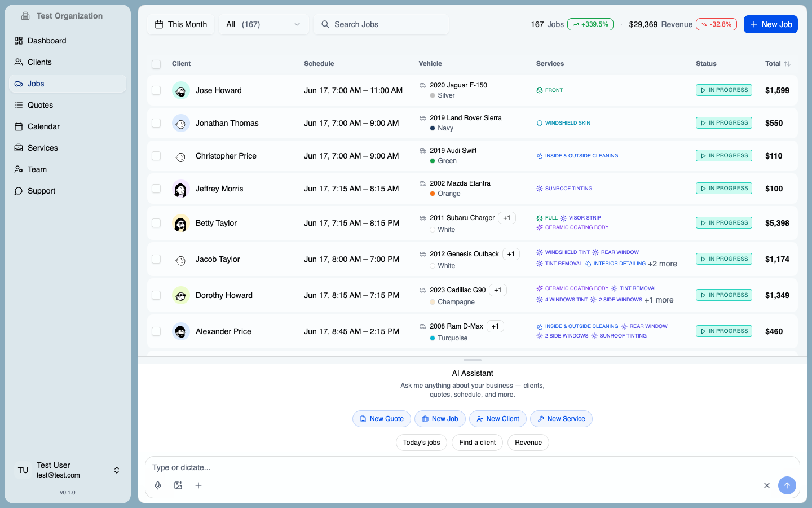Expand +1 vehicles for 2008 Ram D-Max
812x508 pixels.
click(495, 326)
